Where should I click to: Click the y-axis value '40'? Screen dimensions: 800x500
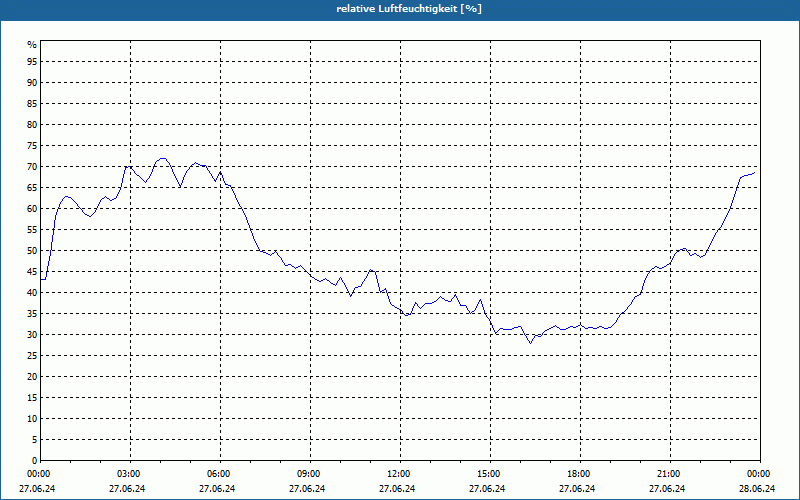tap(32, 293)
